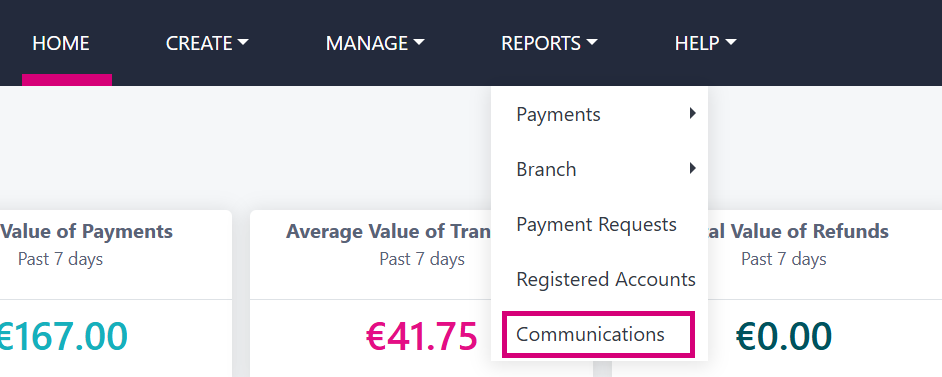Screen dimensions: 942x377
Task: Click the Payments submenu arrow
Action: tap(693, 113)
